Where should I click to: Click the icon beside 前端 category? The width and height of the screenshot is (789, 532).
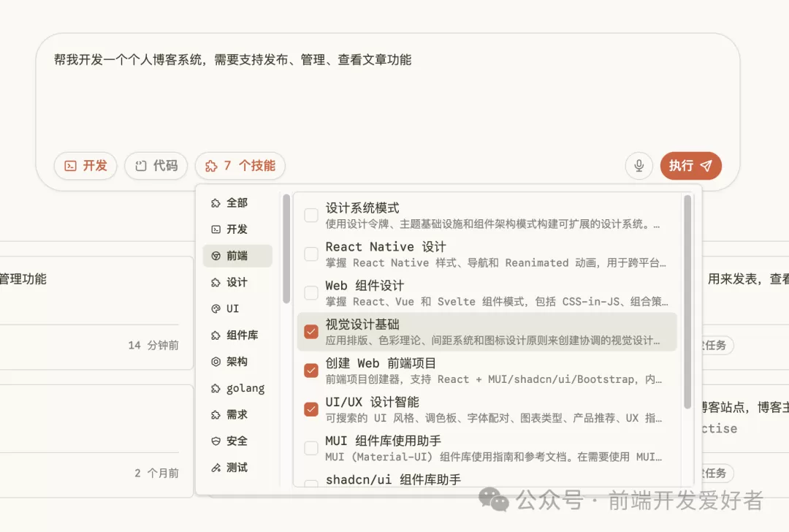pyautogui.click(x=216, y=256)
